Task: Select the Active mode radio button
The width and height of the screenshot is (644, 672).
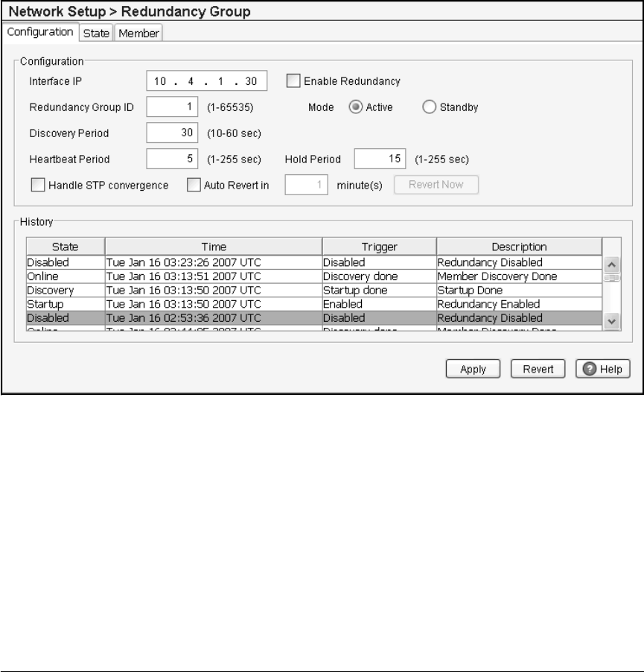Action: pos(355,107)
